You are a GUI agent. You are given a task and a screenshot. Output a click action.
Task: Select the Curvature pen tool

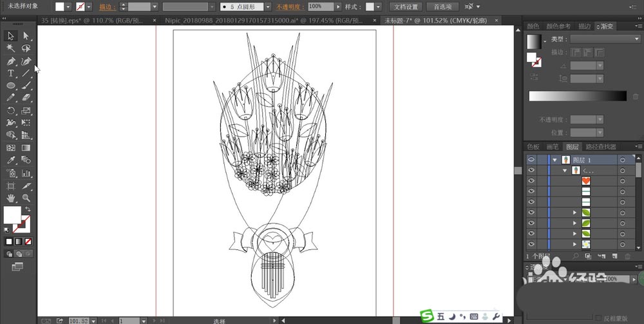26,61
